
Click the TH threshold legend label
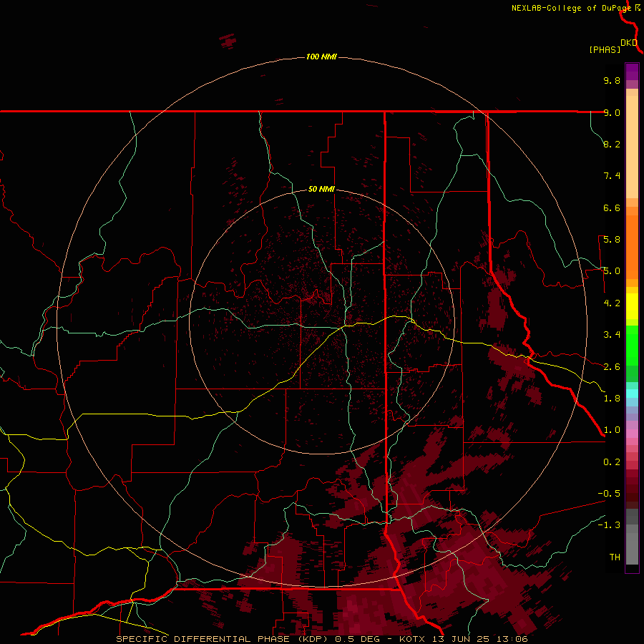[615, 557]
